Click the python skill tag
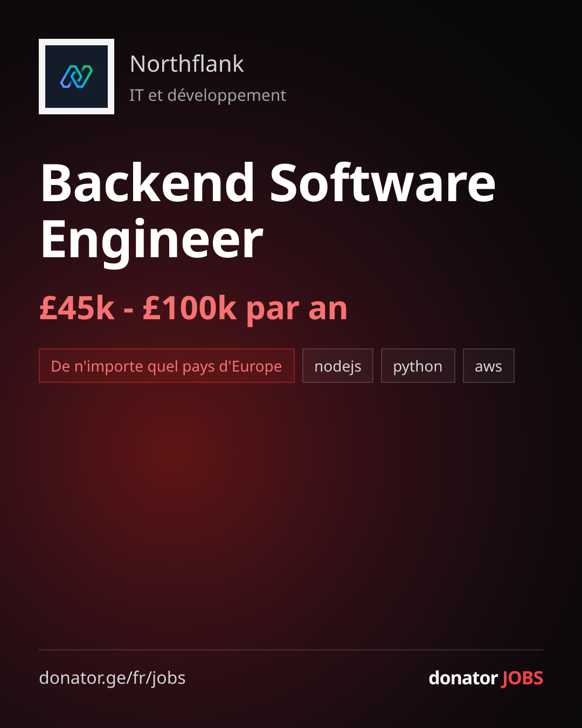Image resolution: width=582 pixels, height=728 pixels. pyautogui.click(x=418, y=366)
